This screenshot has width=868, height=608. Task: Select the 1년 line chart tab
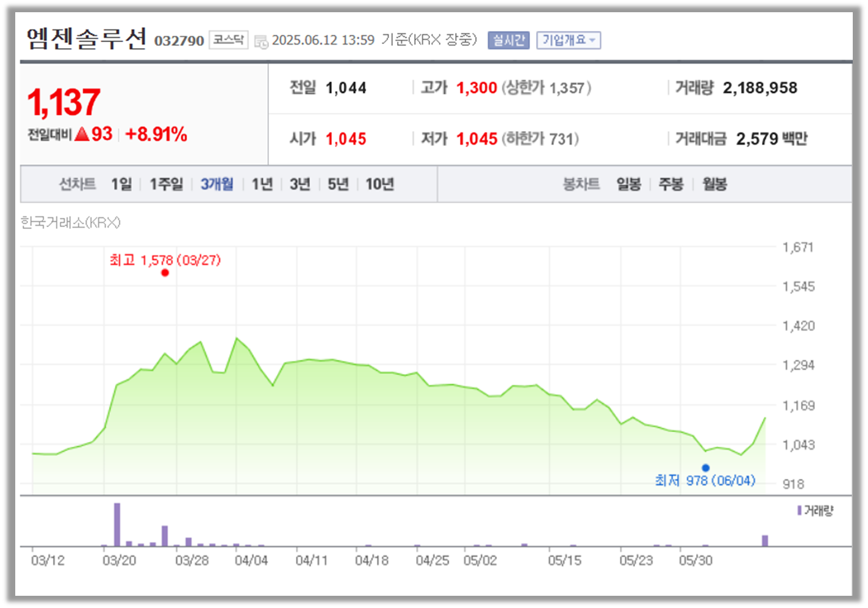tap(262, 184)
